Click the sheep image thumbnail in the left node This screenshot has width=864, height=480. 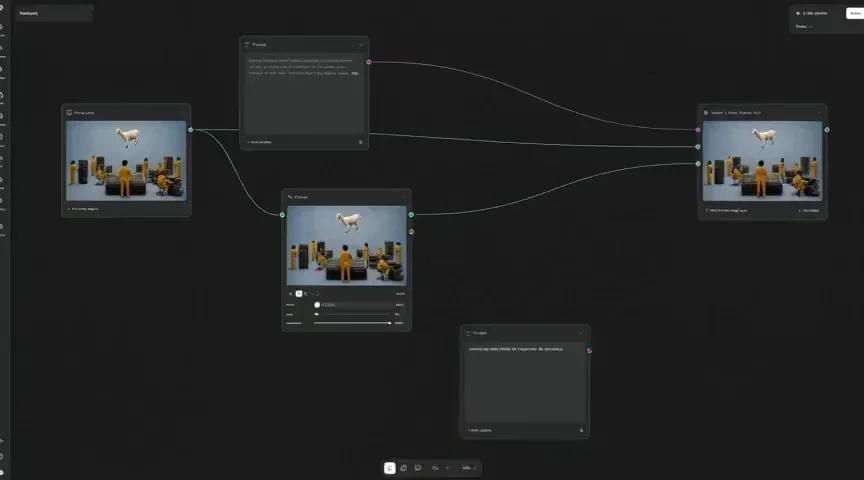pyautogui.click(x=126, y=160)
